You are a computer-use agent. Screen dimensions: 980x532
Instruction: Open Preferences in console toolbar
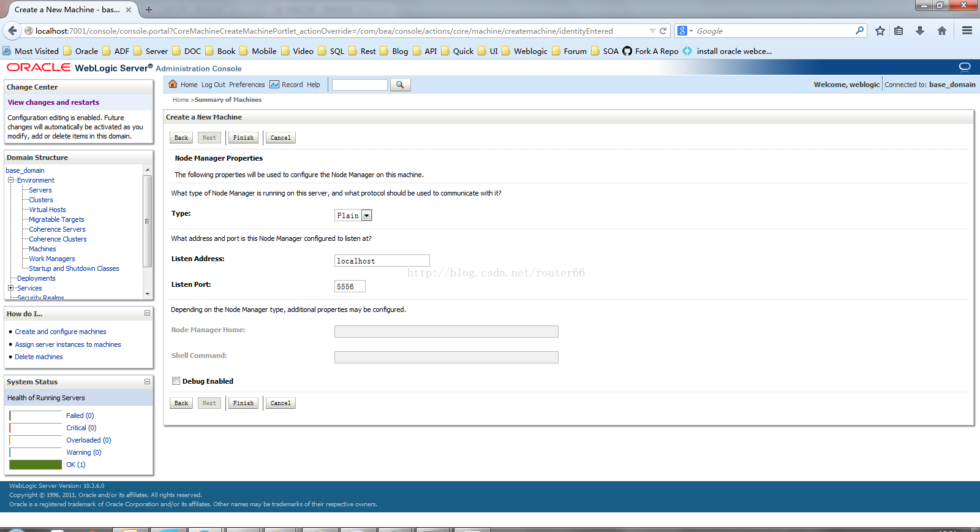coord(247,85)
